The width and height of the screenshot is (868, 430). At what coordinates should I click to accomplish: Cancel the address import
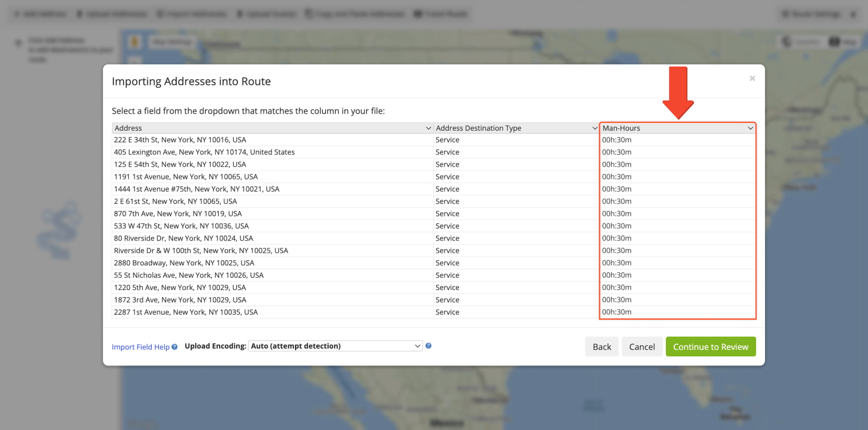pyautogui.click(x=642, y=347)
